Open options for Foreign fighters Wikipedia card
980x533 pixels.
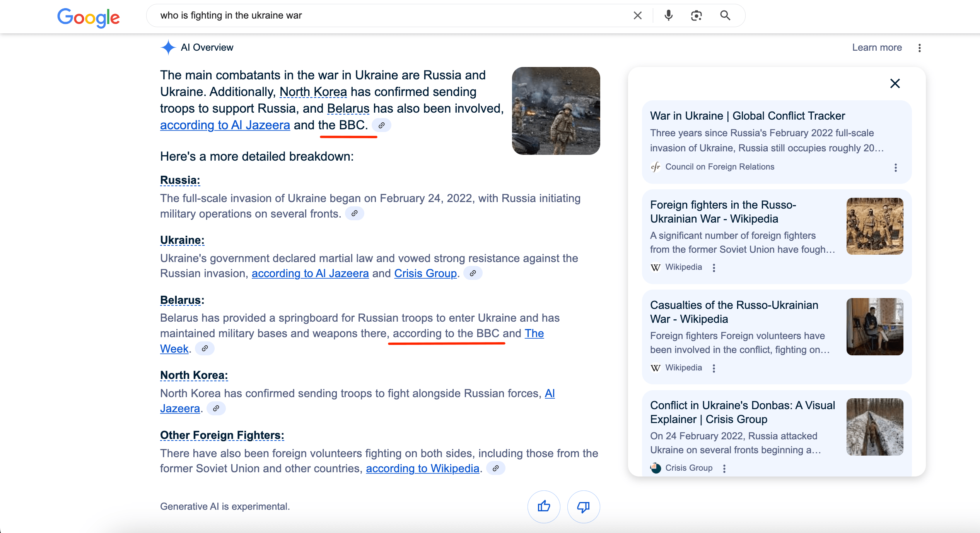(x=714, y=268)
